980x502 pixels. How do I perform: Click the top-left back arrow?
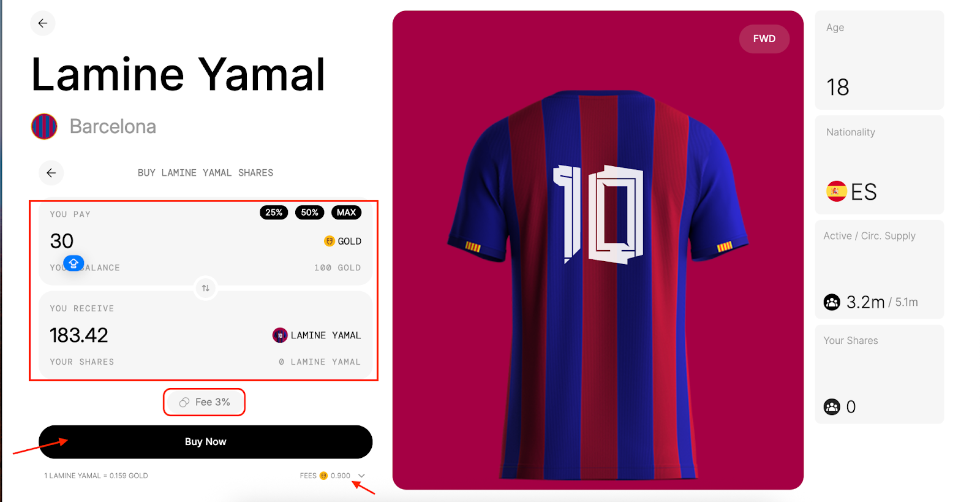[43, 23]
